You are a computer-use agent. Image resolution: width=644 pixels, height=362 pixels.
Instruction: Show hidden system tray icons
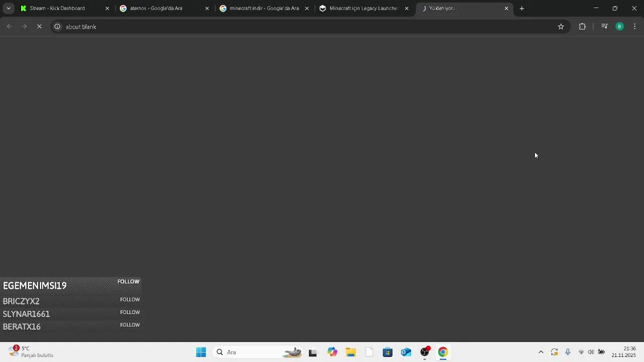click(541, 352)
